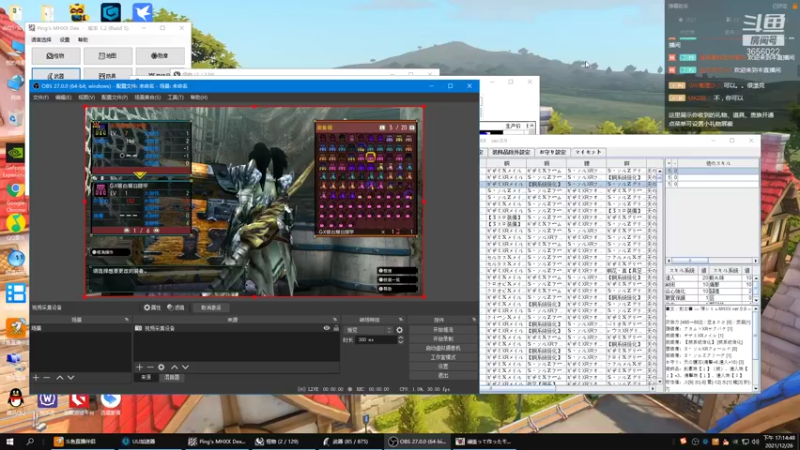800x450 pixels.
Task: Start streaming with 开始推流 button
Action: [x=443, y=330]
